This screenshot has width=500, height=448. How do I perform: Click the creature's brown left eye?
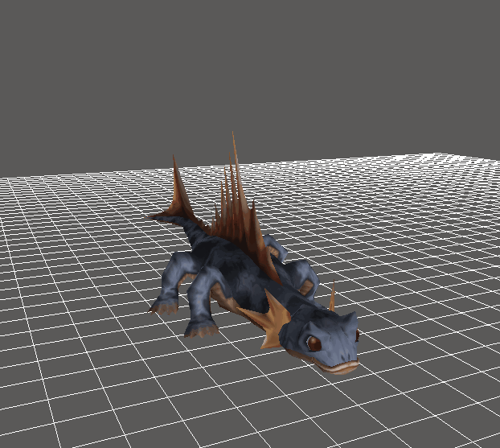tap(314, 343)
